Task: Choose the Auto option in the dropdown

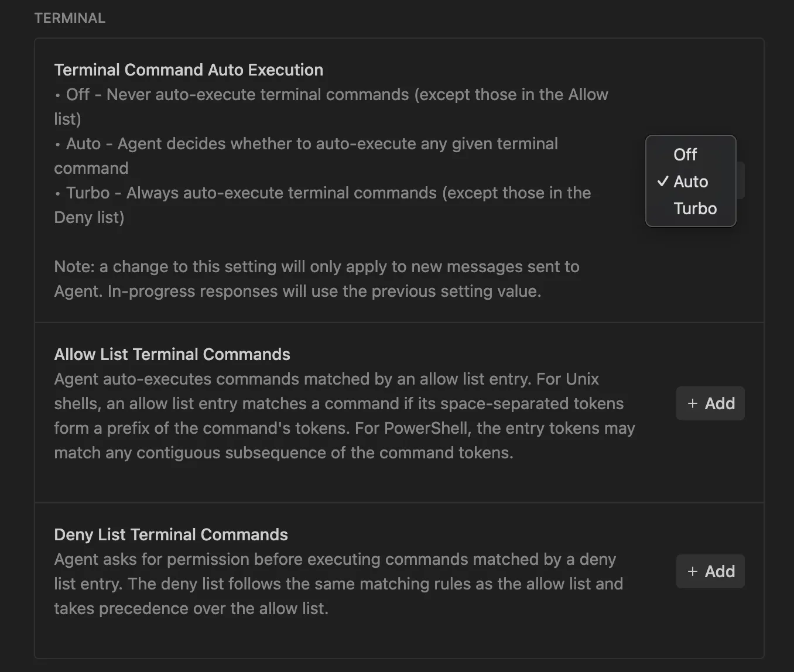Action: 691,181
